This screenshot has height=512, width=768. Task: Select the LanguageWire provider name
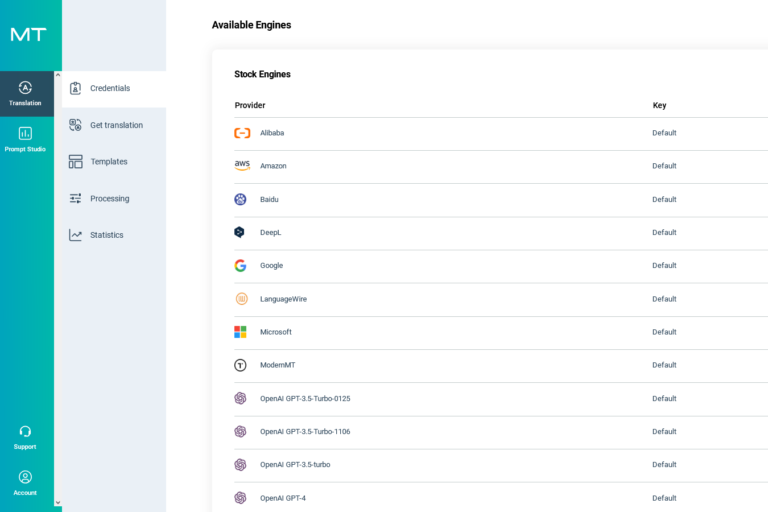(x=283, y=299)
